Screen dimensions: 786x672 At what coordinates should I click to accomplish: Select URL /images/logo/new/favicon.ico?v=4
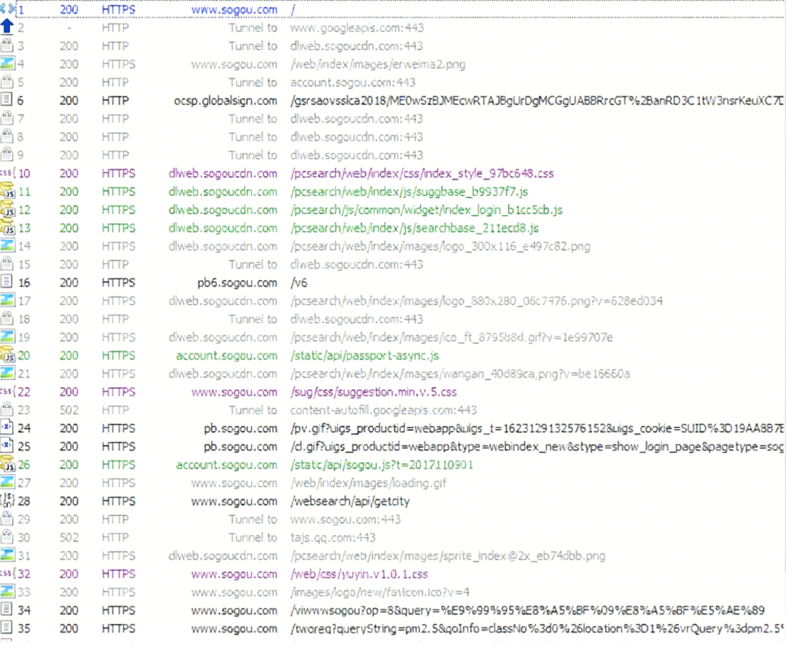(x=380, y=592)
